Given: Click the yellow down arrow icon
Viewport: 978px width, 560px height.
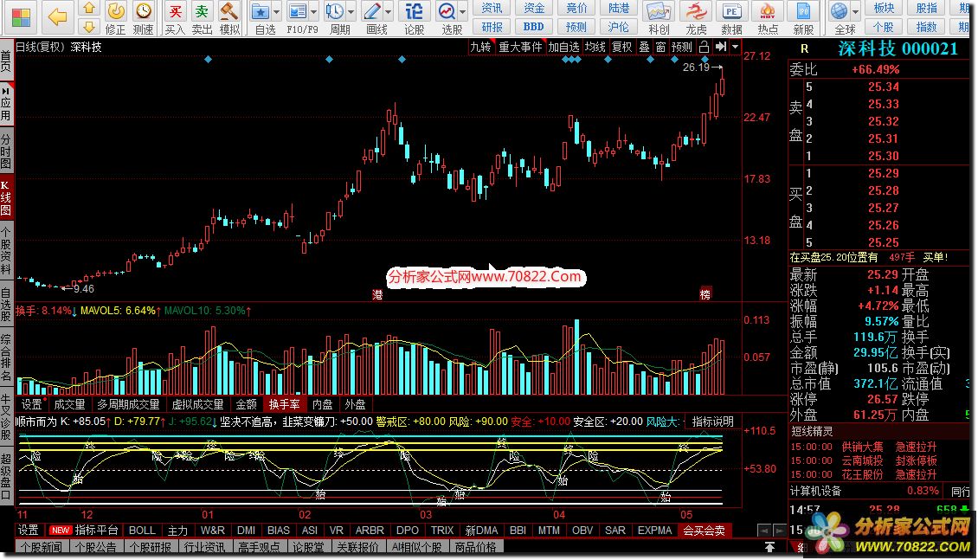Looking at the screenshot, I should [x=89, y=26].
